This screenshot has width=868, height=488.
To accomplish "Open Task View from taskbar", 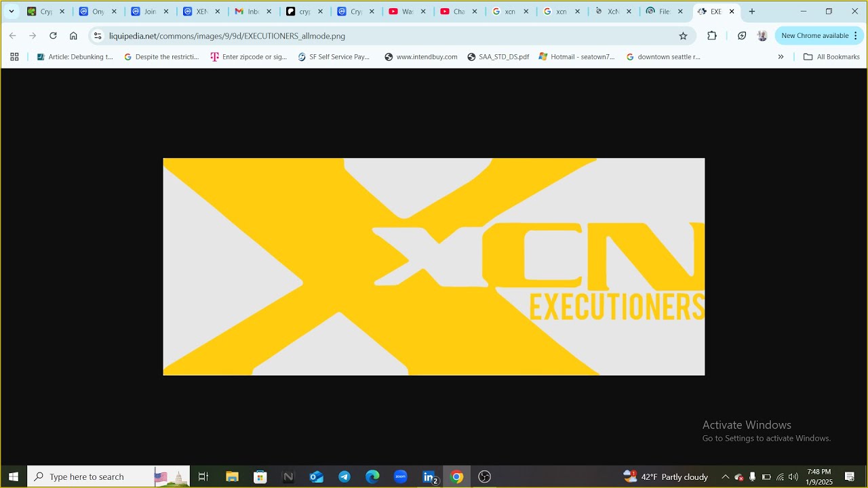I will [203, 476].
